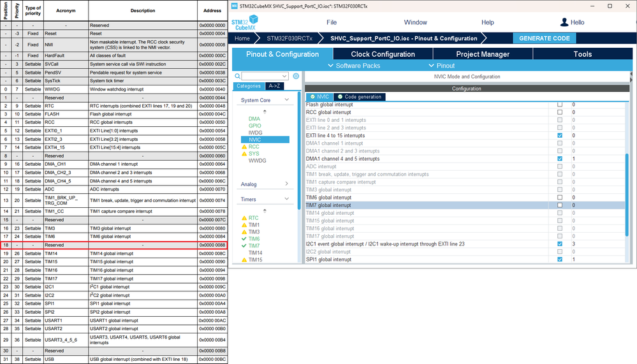
Task: Click the interrupt table vertical scrollbar
Action: click(627, 194)
